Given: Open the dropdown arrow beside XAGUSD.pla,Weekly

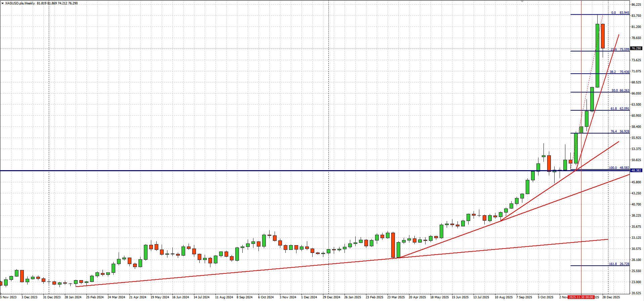Looking at the screenshot, I should 2,3.
